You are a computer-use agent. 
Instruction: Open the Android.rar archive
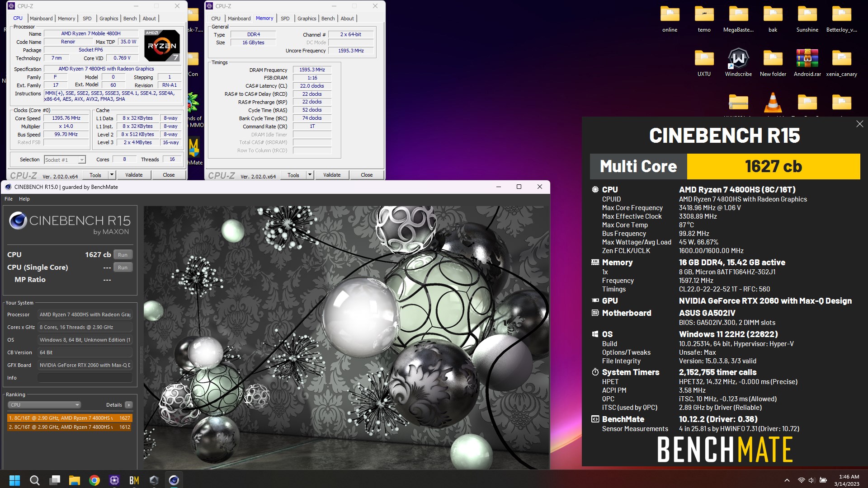pos(807,63)
